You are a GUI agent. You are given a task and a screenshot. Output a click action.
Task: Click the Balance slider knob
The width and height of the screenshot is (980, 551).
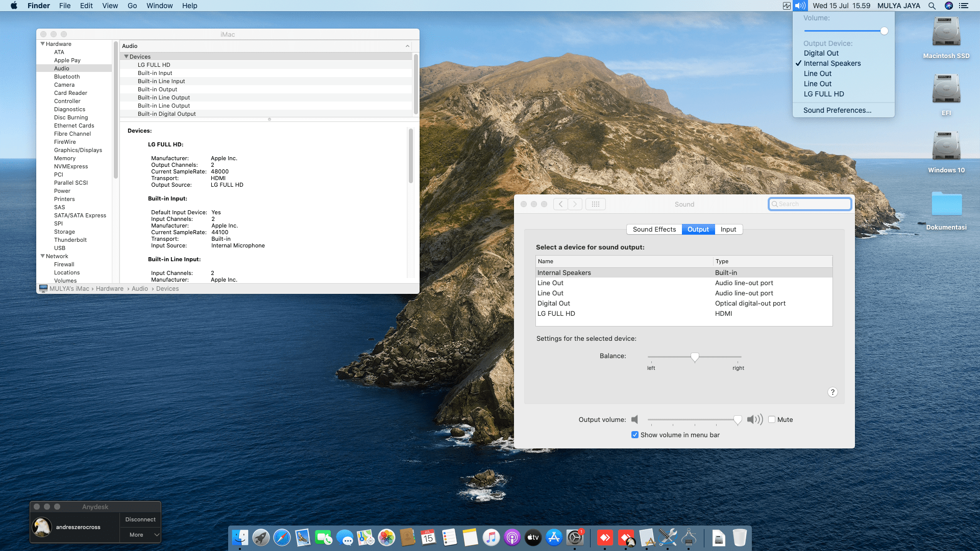[695, 357]
